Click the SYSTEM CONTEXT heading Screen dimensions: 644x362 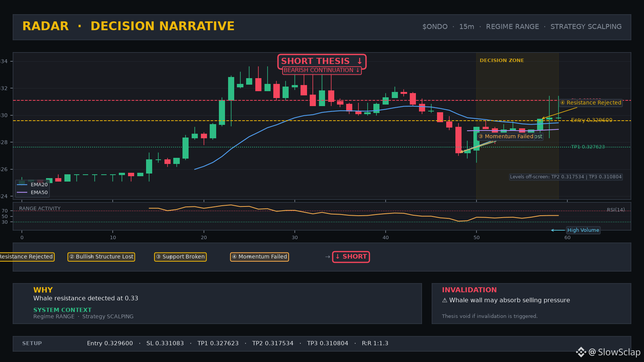[62, 310]
